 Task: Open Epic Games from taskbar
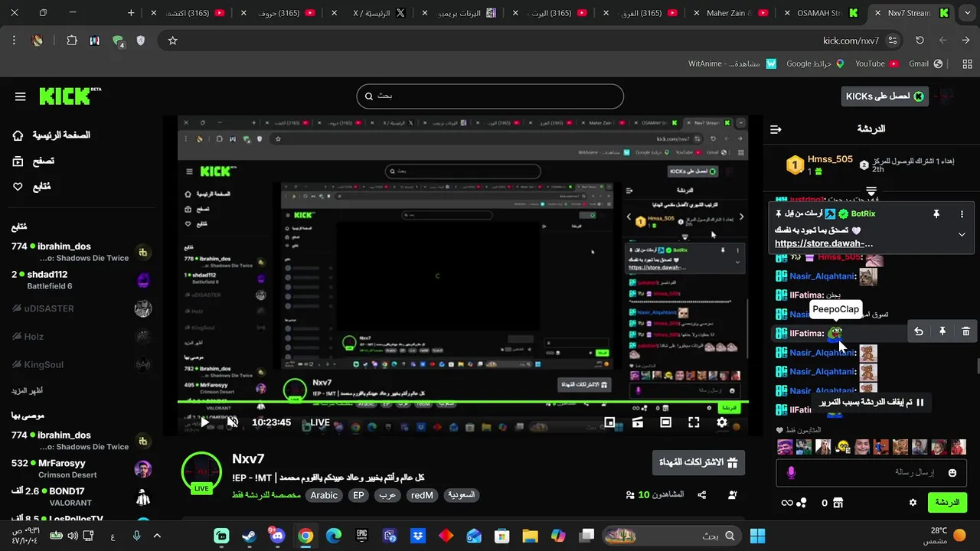(361, 536)
